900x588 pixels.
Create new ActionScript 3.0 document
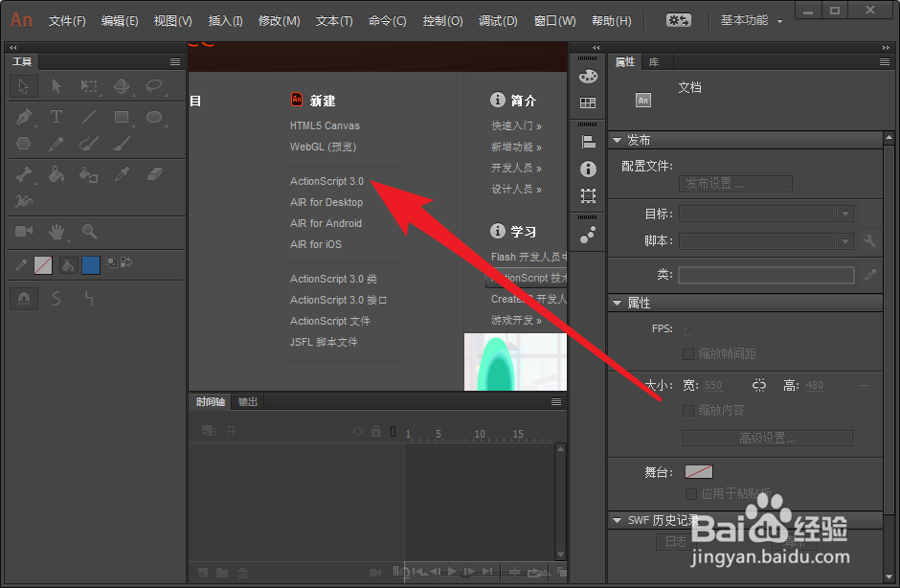point(326,181)
